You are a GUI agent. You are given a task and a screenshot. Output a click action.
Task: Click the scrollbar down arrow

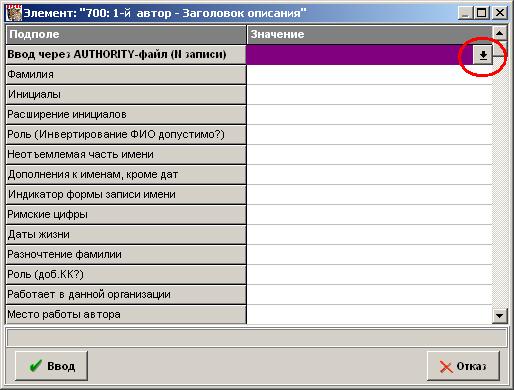point(499,315)
